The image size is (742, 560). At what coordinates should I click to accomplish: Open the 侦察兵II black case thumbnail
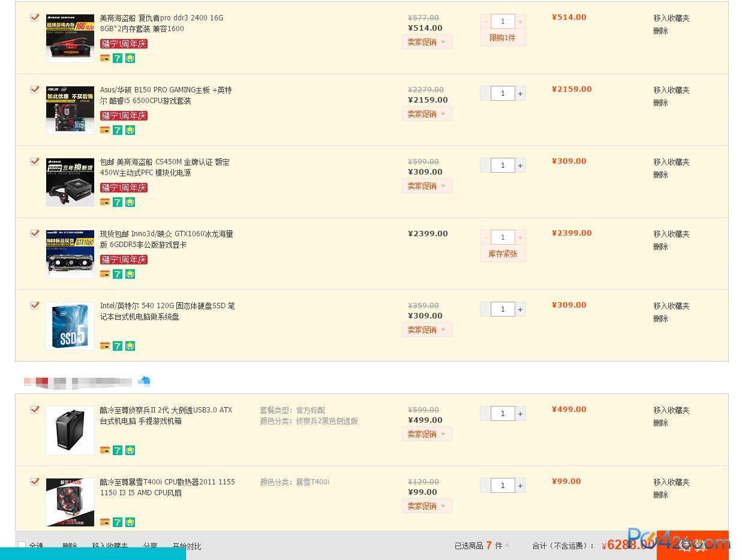pyautogui.click(x=70, y=430)
